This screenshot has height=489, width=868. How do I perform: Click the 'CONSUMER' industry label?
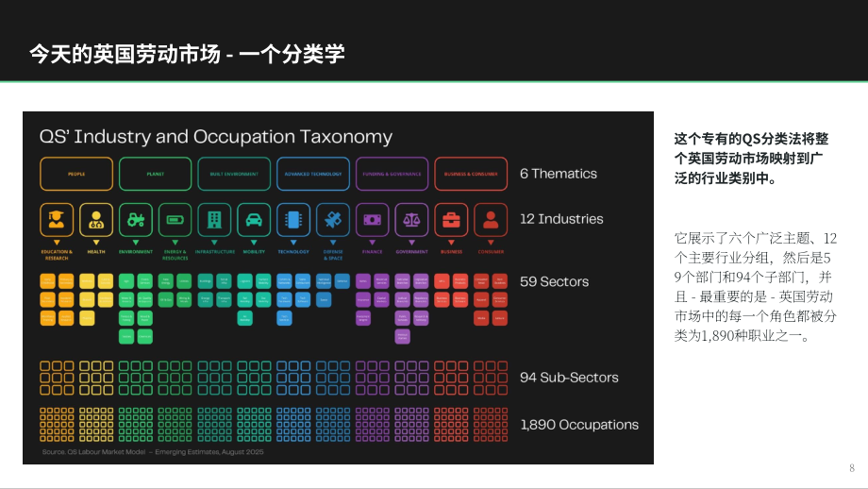(x=491, y=252)
